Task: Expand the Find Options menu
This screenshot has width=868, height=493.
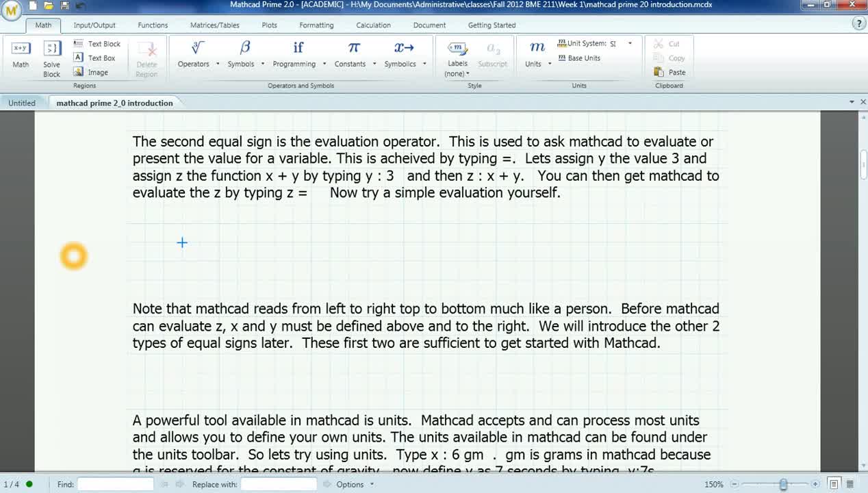Action: pos(372,483)
